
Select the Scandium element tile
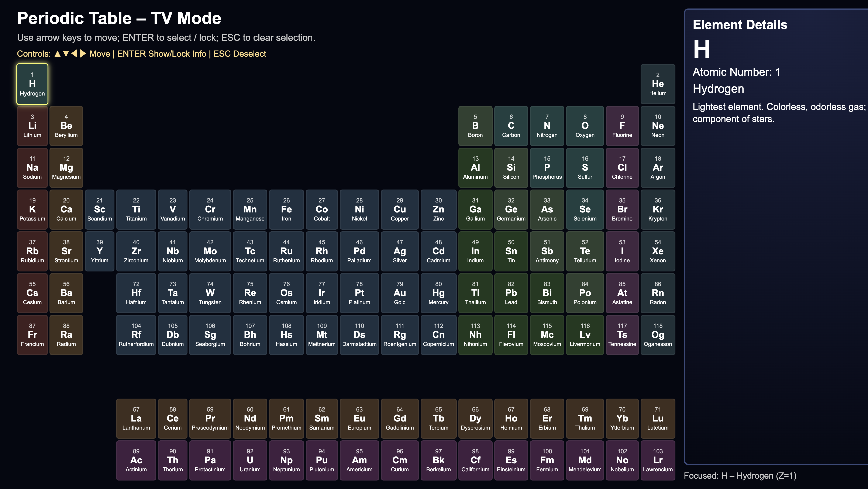point(99,209)
